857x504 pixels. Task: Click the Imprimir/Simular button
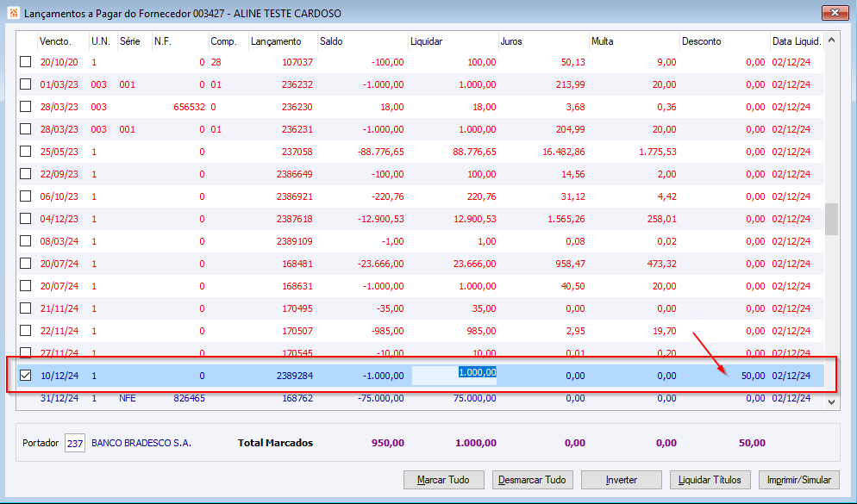pyautogui.click(x=799, y=480)
